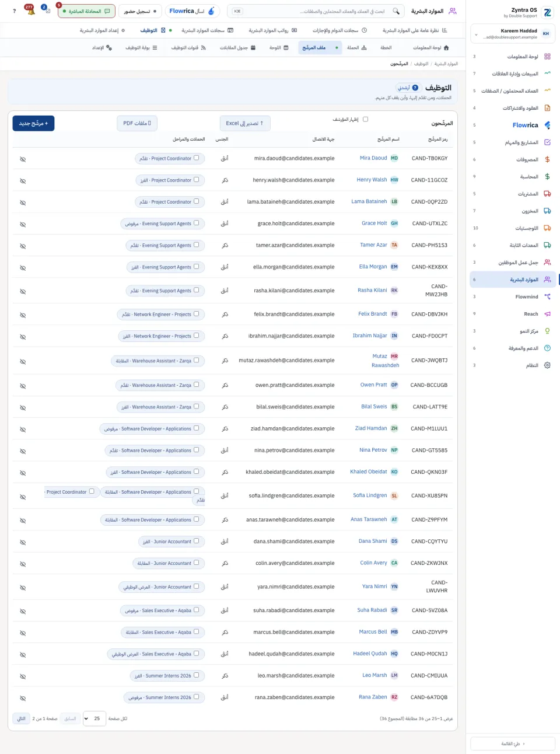Open العقود والاشتراكات in the sidebar
Viewport: 560px width, 754px height.
click(x=512, y=108)
